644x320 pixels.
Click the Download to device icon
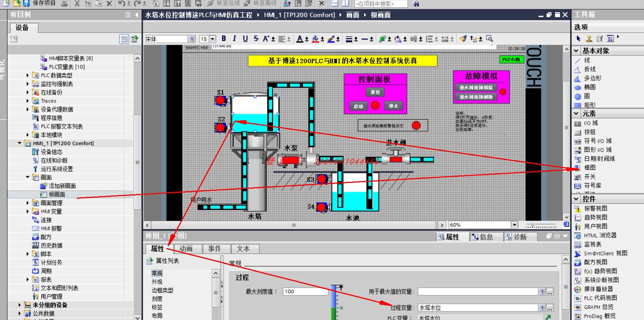(166, 3)
